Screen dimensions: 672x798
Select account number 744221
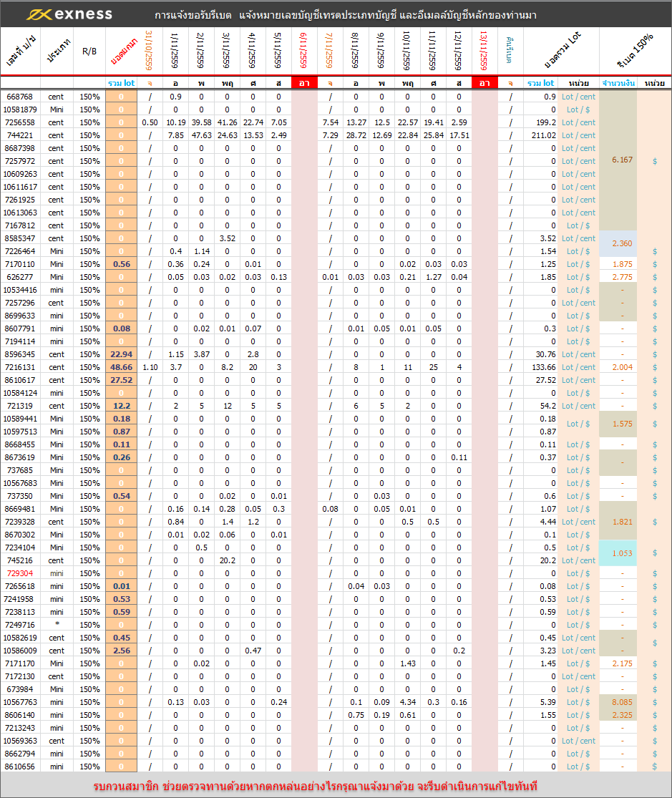[x=20, y=135]
